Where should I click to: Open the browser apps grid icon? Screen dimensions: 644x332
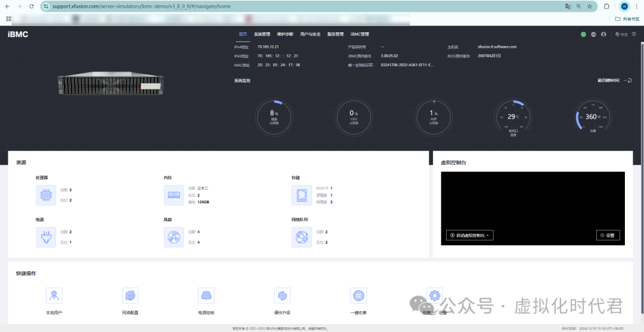8,19
